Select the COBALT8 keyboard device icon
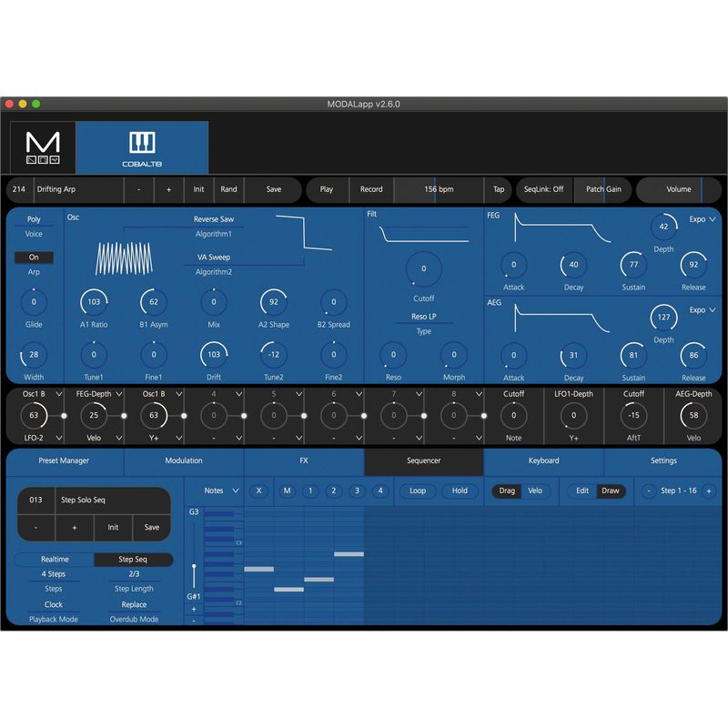This screenshot has height=728, width=728. pos(142,147)
